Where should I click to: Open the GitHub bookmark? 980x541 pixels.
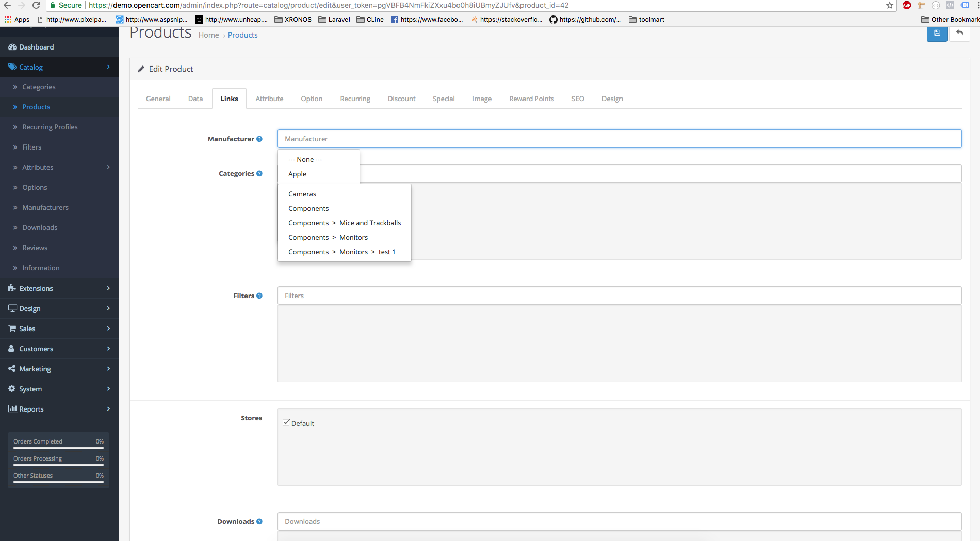click(585, 19)
